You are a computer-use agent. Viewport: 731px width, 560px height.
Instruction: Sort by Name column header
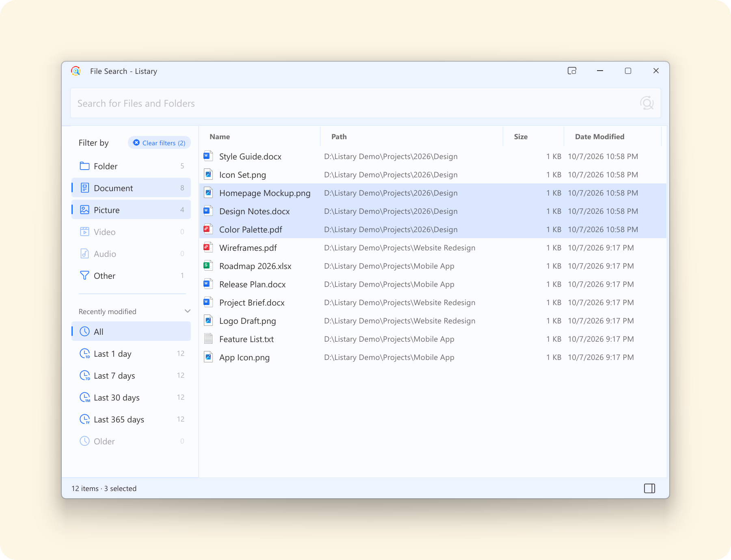[x=260, y=137]
